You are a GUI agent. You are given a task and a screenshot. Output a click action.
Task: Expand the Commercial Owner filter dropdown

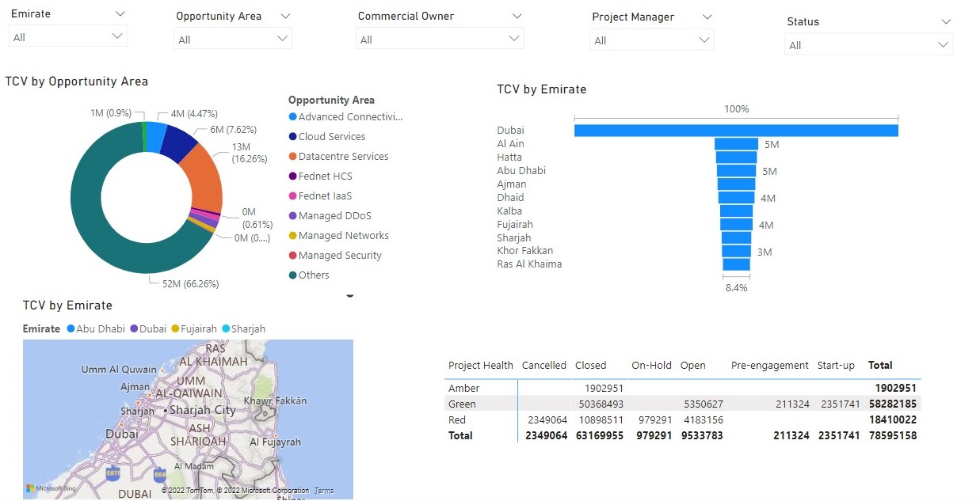(440, 38)
